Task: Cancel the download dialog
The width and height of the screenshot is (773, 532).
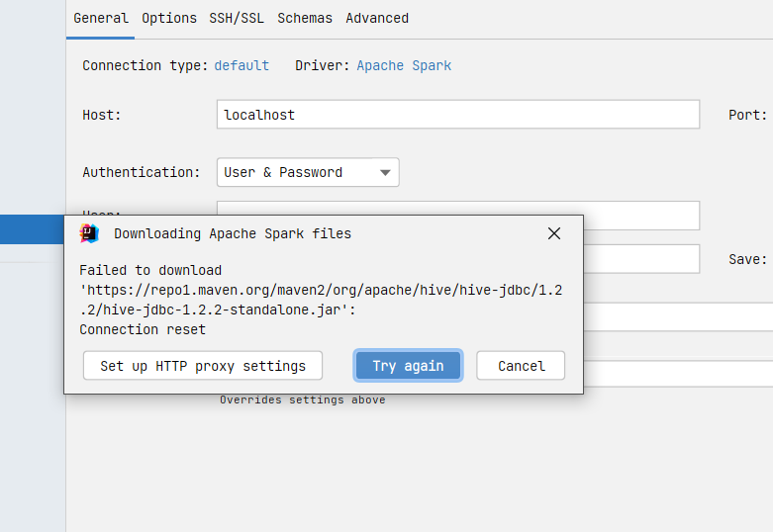Action: tap(521, 366)
